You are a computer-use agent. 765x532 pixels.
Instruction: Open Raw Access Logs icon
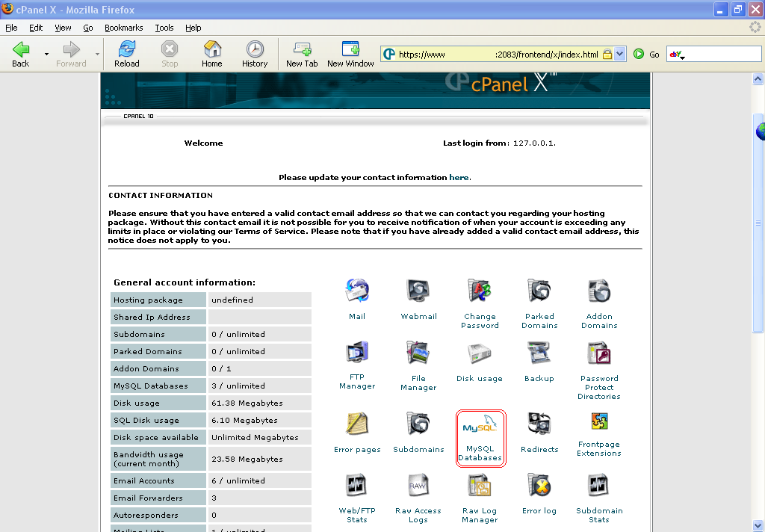[x=418, y=485]
